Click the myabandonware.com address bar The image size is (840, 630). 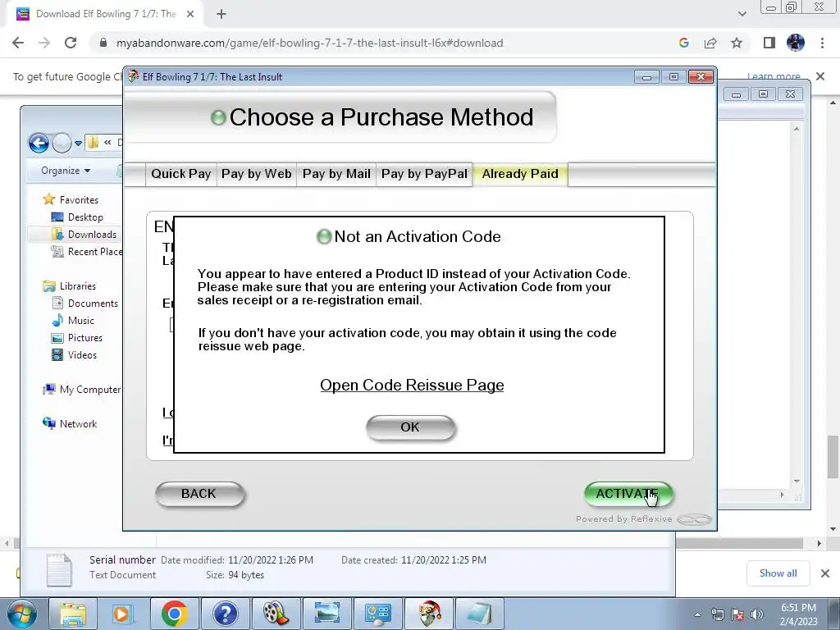pos(309,43)
